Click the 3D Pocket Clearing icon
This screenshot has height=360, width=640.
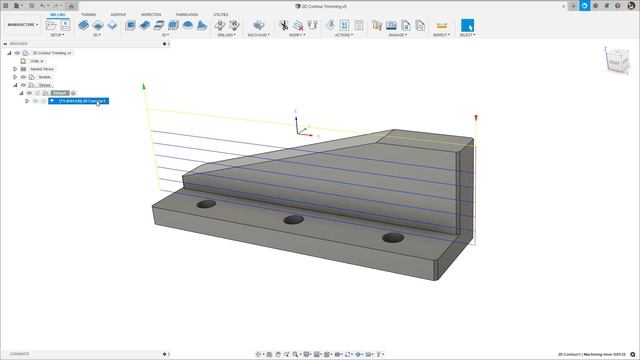[x=144, y=25]
